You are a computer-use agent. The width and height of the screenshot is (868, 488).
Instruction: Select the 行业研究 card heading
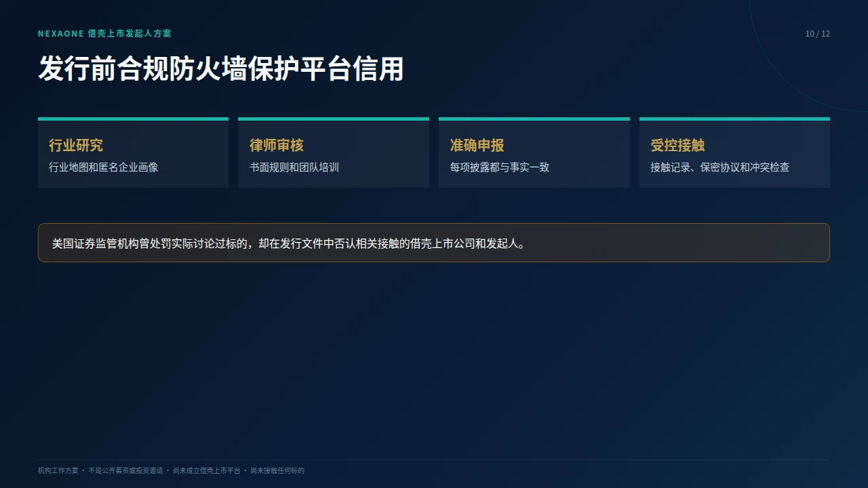(x=76, y=145)
